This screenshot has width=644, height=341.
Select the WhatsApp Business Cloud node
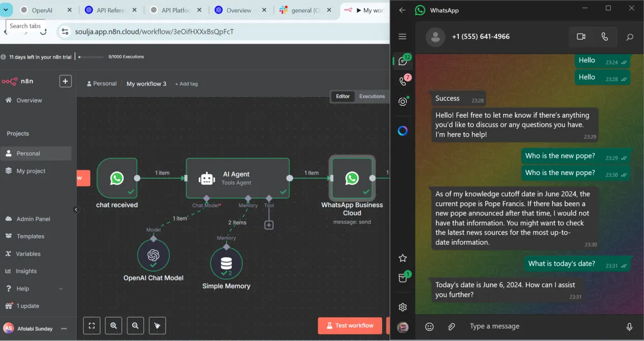[352, 178]
